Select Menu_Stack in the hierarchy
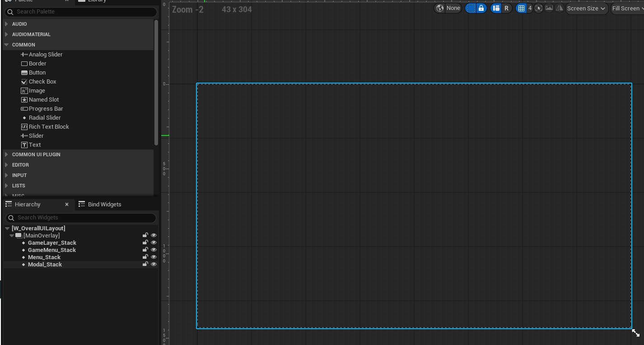This screenshot has width=644, height=345. coord(44,257)
